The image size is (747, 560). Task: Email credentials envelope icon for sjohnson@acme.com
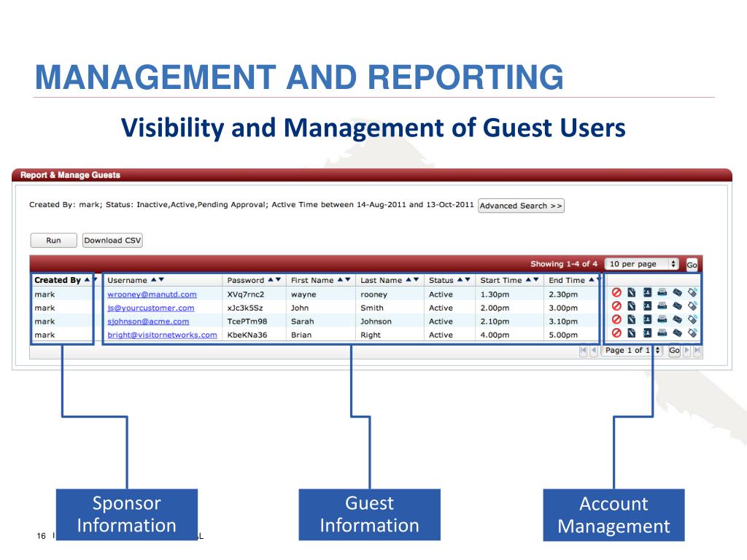(x=678, y=319)
